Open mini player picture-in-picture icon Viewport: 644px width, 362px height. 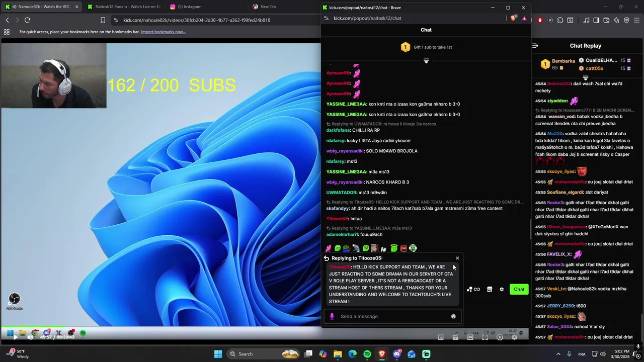point(441,337)
